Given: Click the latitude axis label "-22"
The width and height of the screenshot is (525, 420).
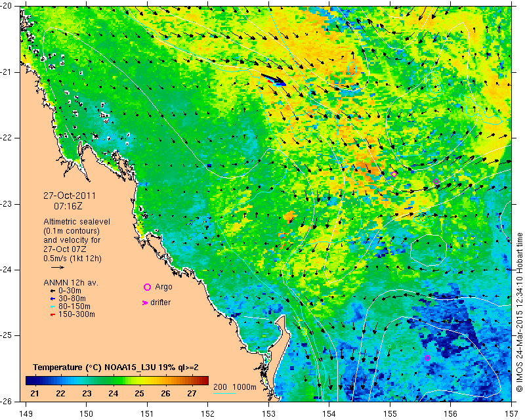Looking at the screenshot, I should click(x=7, y=138).
